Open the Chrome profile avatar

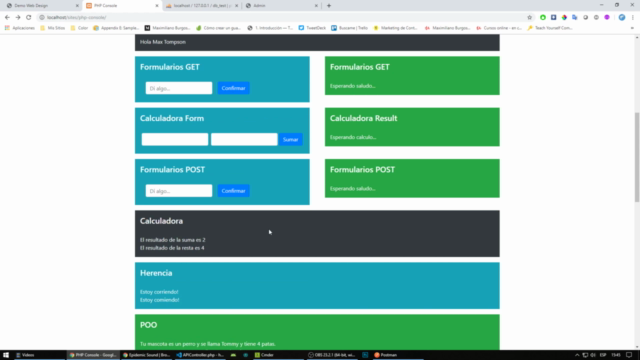(x=622, y=18)
